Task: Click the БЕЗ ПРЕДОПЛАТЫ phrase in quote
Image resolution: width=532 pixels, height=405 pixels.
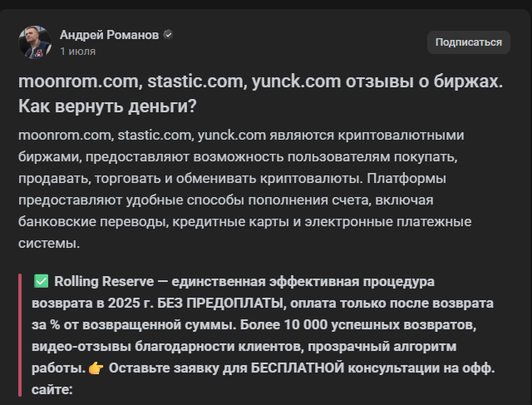Action: [222, 303]
